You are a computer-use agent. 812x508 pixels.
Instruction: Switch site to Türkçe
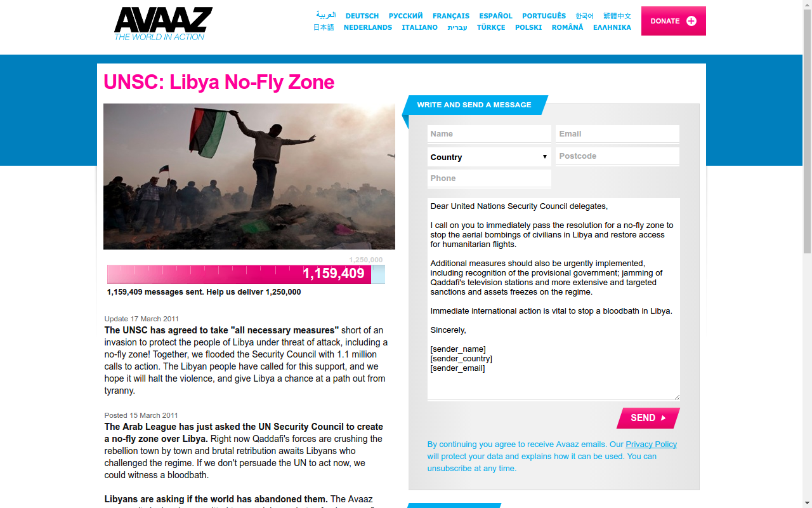[491, 27]
